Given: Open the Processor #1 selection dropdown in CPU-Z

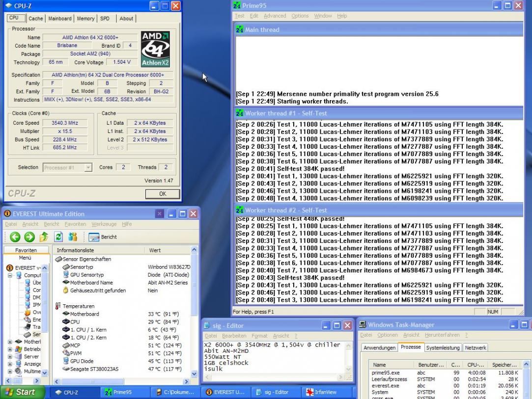Looking at the screenshot, I should (88, 167).
